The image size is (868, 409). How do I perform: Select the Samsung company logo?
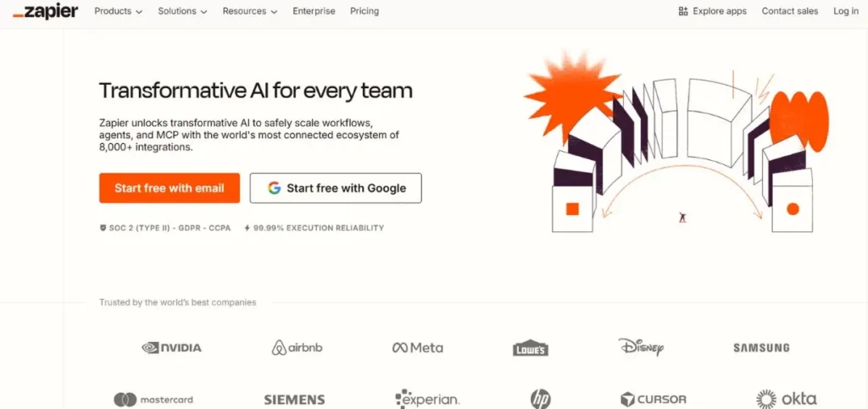[x=761, y=348]
